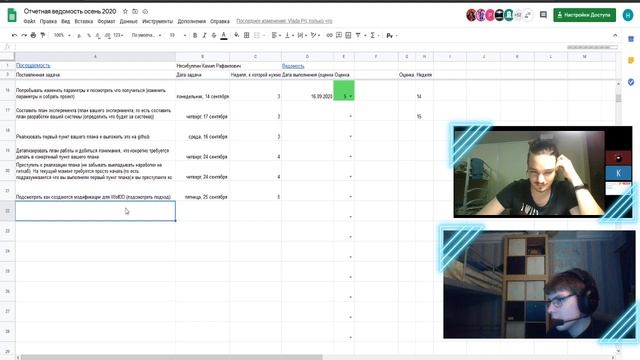The width and height of the screenshot is (640, 360).
Task: Insert a chart from the toolbar
Action: click(x=348, y=36)
